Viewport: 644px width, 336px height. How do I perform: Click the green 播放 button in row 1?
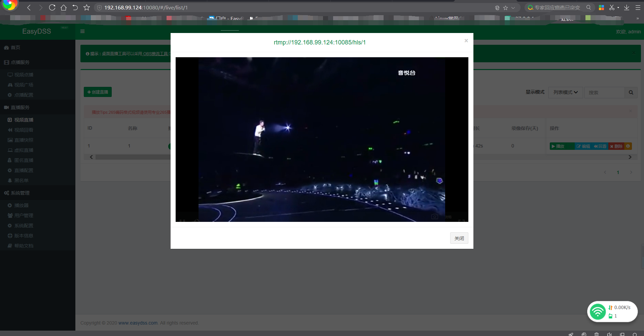coord(558,146)
